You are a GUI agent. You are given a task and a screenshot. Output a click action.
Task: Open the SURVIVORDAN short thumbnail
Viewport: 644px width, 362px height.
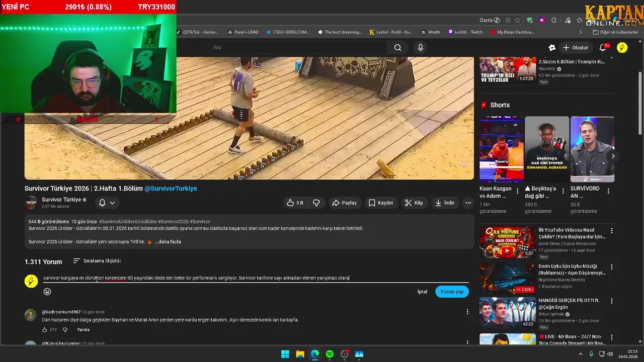click(592, 149)
